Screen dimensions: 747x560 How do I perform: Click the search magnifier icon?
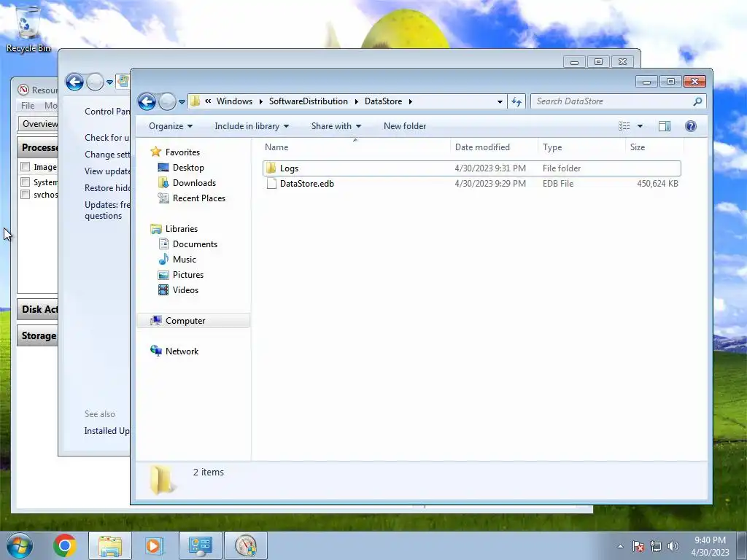point(697,101)
